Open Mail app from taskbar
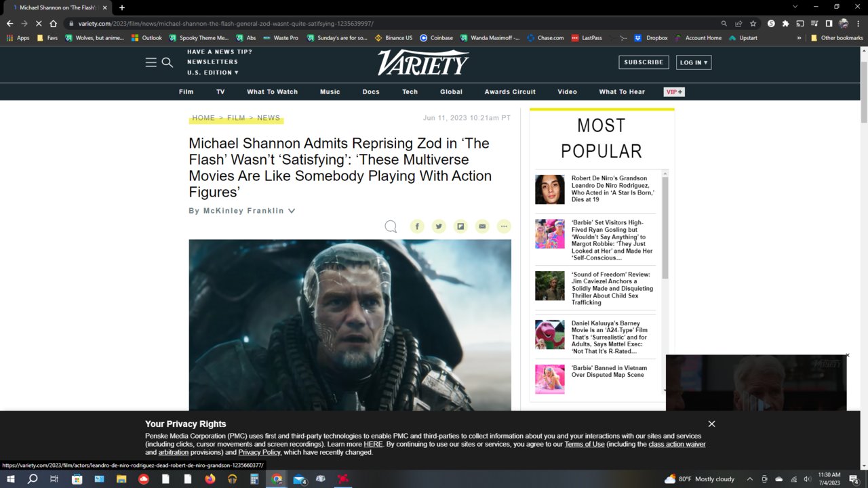The height and width of the screenshot is (488, 868). [x=298, y=479]
